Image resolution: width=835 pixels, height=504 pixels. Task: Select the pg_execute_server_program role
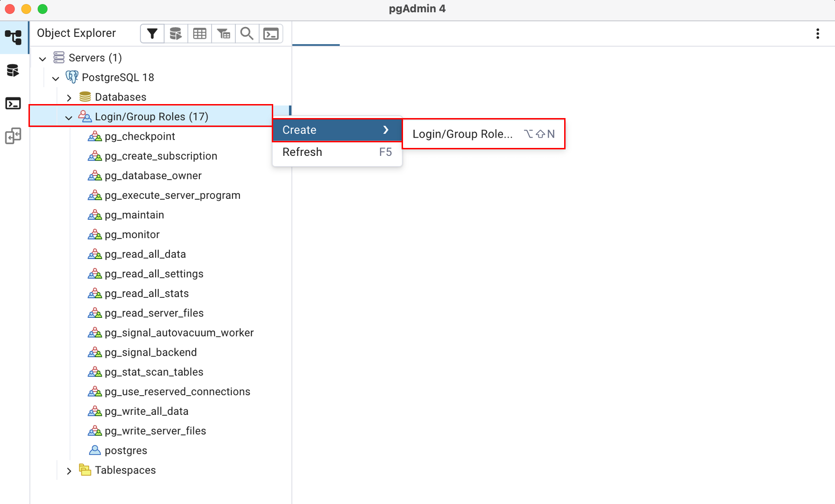click(x=172, y=195)
